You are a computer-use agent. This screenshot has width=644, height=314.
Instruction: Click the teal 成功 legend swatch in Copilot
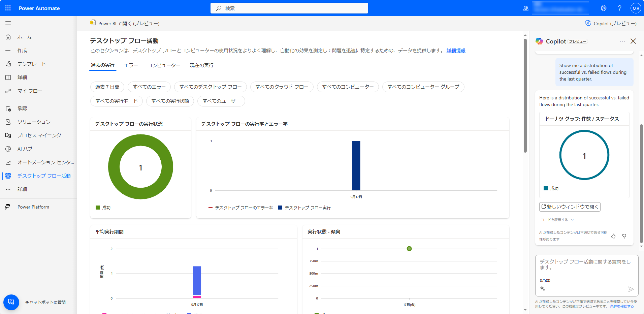click(x=546, y=188)
